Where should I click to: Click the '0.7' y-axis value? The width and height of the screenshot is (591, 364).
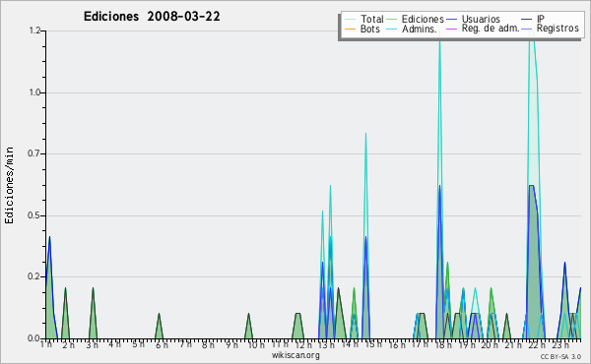(x=33, y=153)
